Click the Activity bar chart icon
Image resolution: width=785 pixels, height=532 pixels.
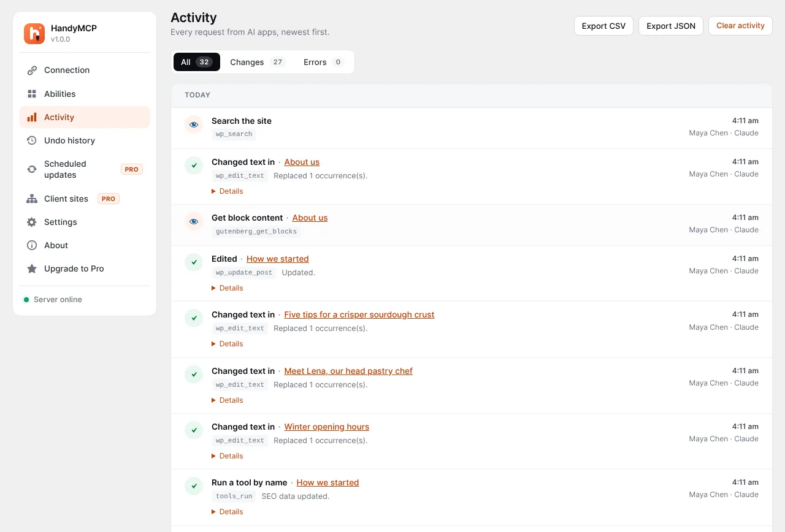click(x=32, y=117)
